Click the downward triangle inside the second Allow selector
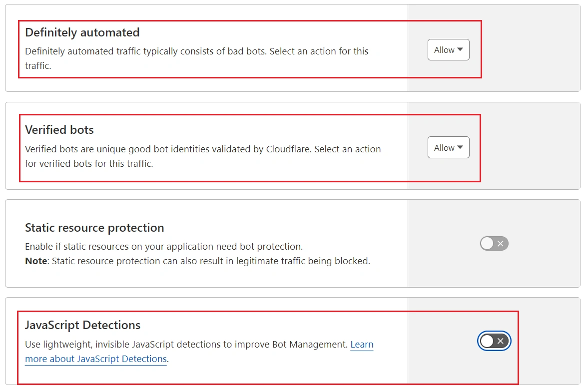Image resolution: width=588 pixels, height=391 pixels. 460,147
